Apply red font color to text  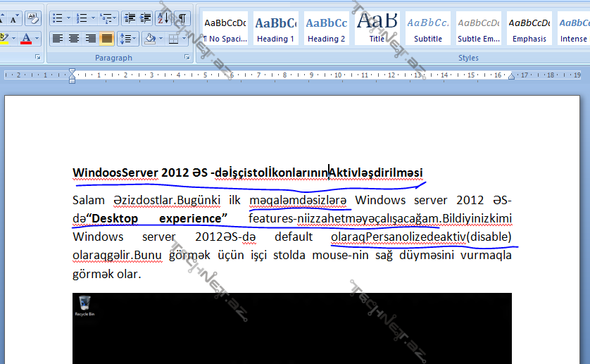[x=26, y=39]
